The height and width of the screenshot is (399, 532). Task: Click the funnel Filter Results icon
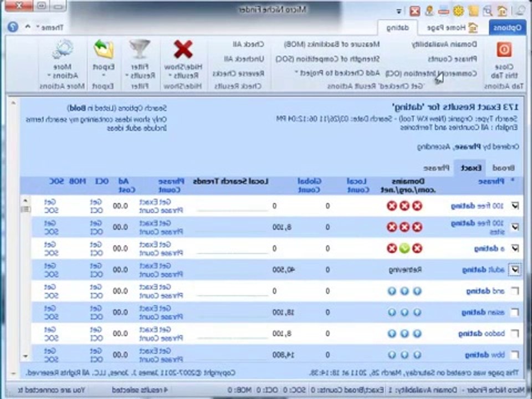click(140, 49)
